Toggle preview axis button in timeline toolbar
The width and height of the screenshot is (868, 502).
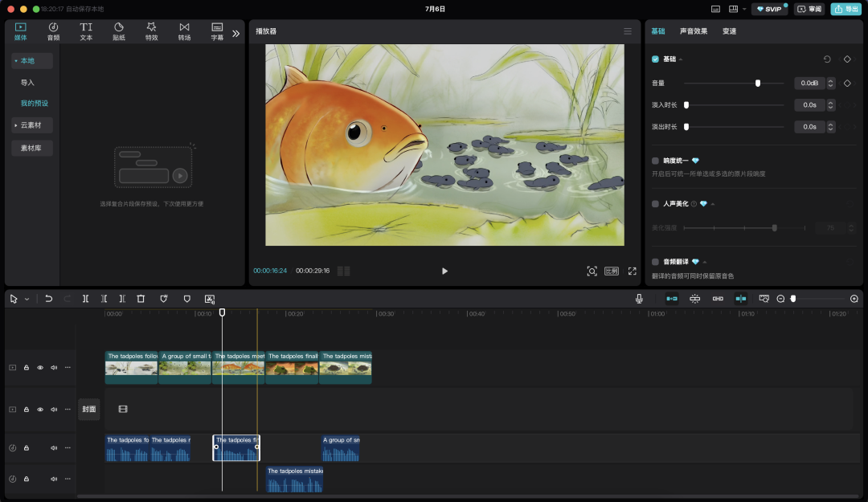point(741,299)
